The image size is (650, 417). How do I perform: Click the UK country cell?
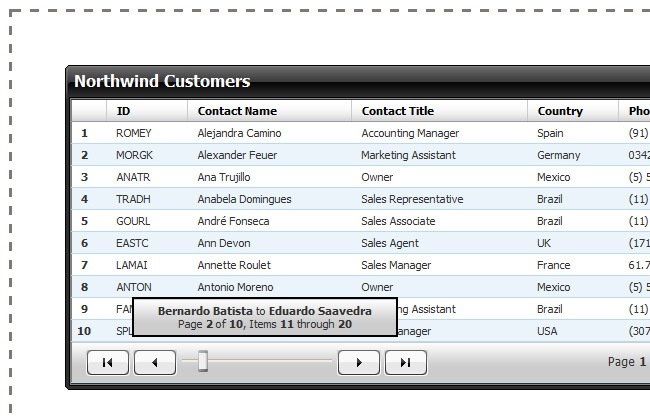545,243
